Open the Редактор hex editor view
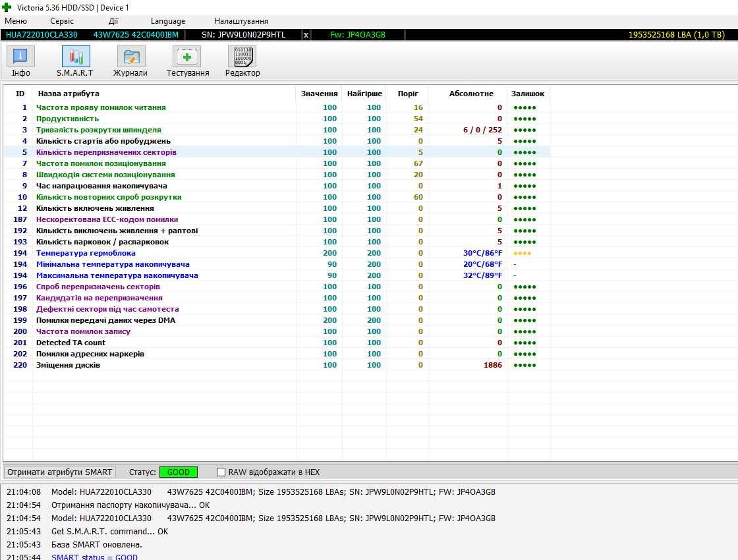 (x=242, y=61)
